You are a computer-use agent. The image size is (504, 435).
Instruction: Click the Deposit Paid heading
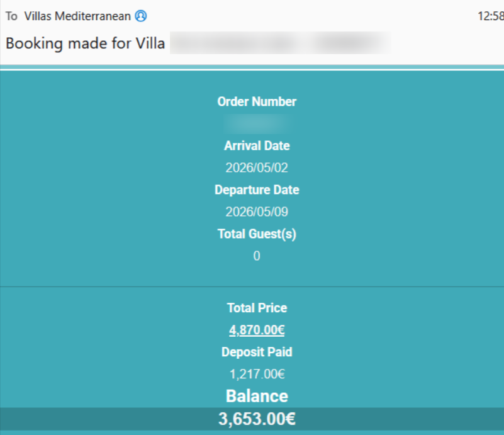pos(257,352)
